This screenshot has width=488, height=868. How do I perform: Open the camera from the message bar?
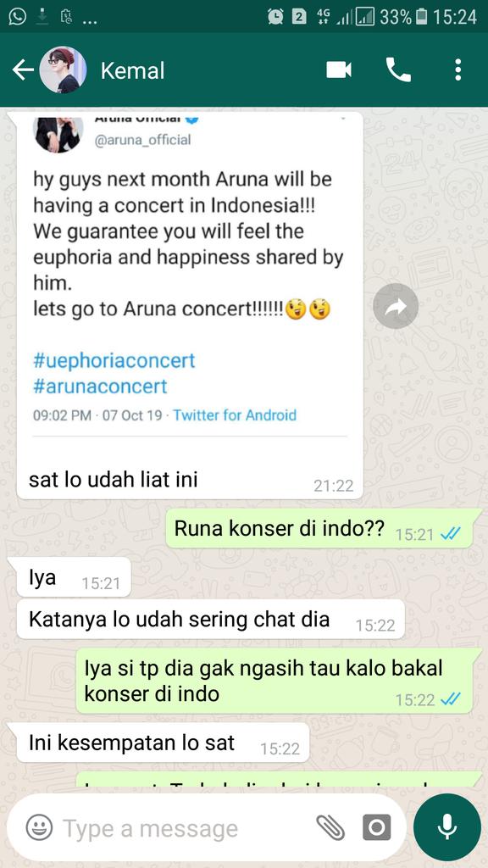click(377, 828)
